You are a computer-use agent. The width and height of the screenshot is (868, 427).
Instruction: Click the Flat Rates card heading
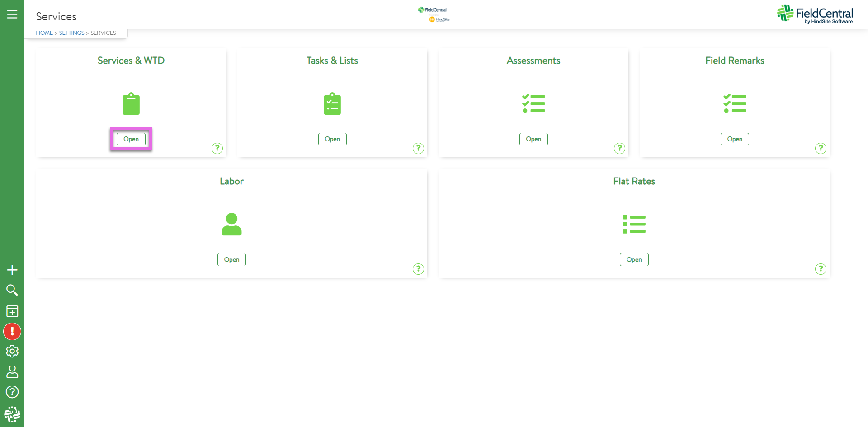point(634,181)
